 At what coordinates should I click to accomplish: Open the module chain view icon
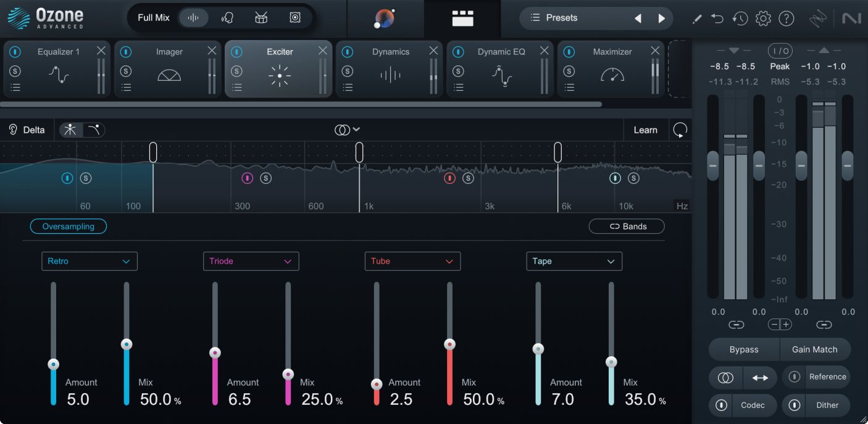(462, 19)
